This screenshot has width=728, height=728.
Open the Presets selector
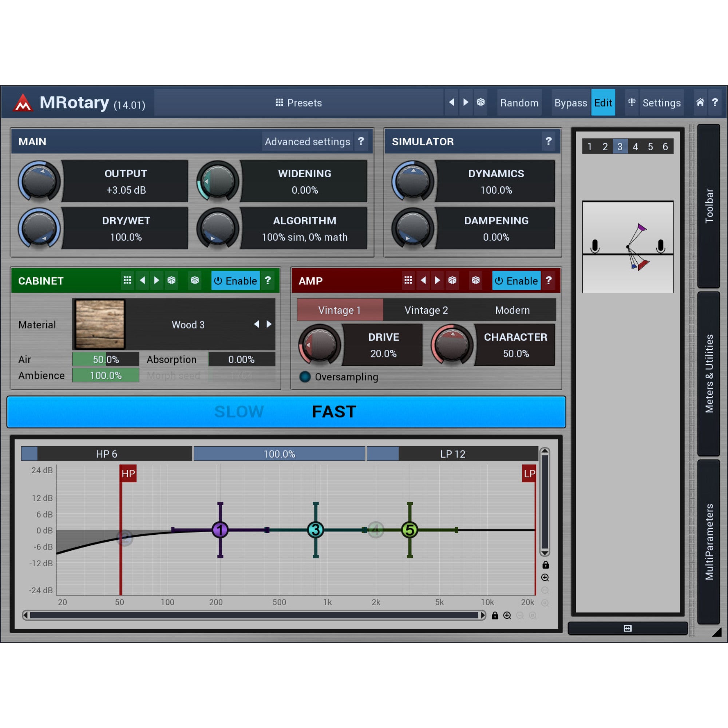point(299,103)
